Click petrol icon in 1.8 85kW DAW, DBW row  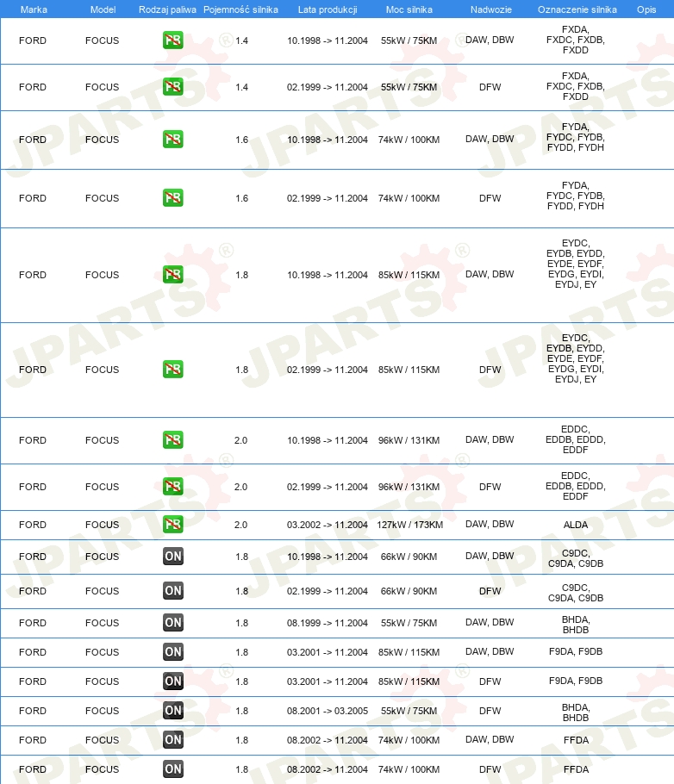(172, 274)
